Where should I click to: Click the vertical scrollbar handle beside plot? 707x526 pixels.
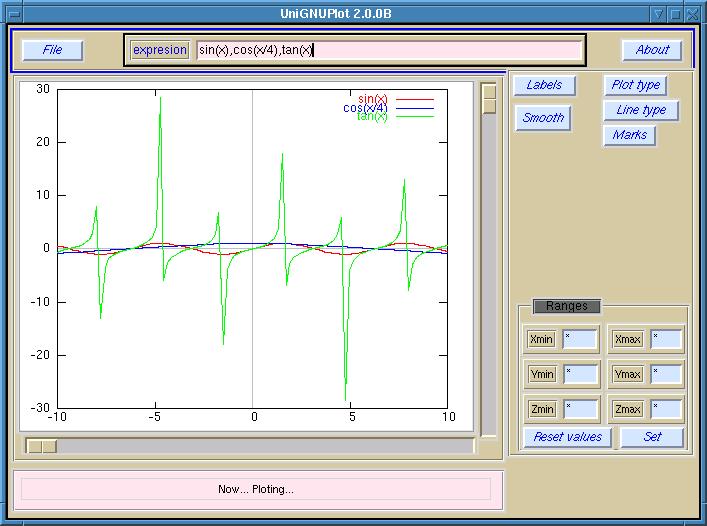(x=489, y=99)
